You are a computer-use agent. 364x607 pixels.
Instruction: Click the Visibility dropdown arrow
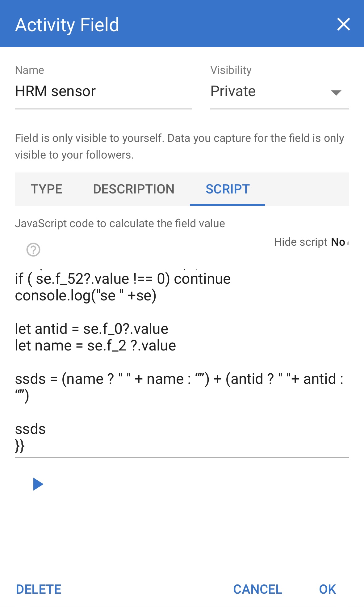point(336,92)
